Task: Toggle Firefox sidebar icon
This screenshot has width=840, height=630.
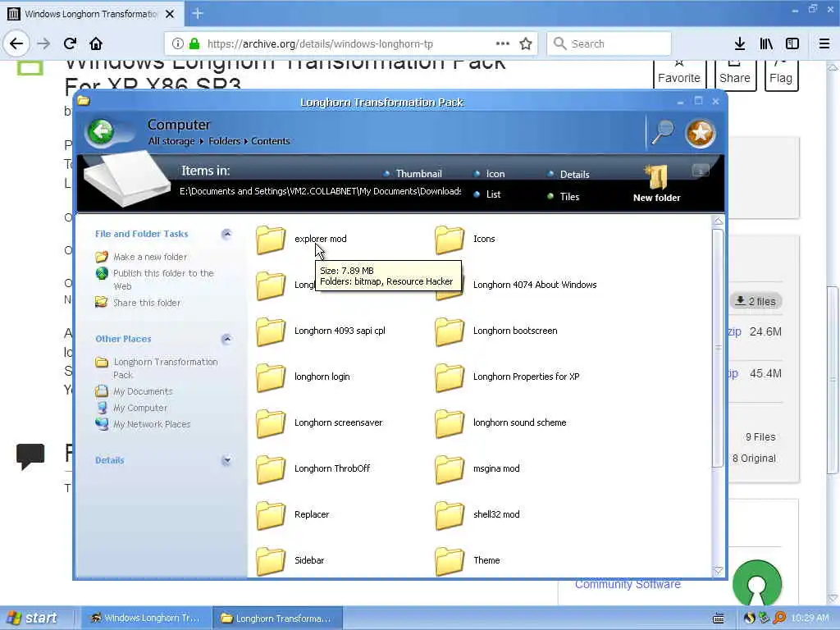Action: point(792,43)
